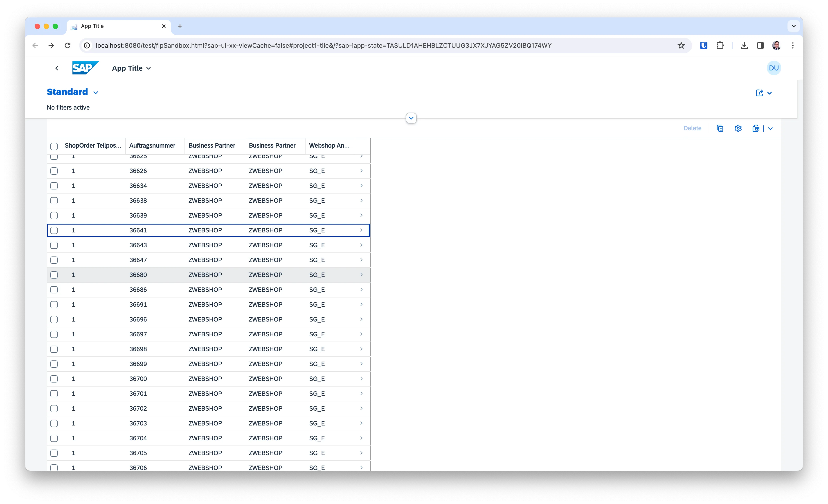Click the share icon in page header
The height and width of the screenshot is (504, 828).
click(x=759, y=93)
